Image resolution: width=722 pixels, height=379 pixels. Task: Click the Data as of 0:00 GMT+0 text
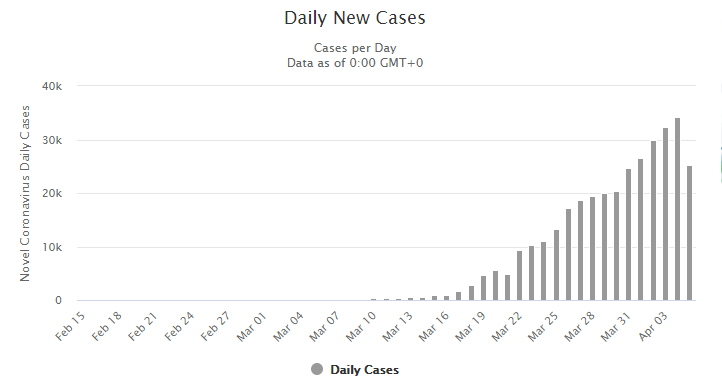[x=355, y=63]
